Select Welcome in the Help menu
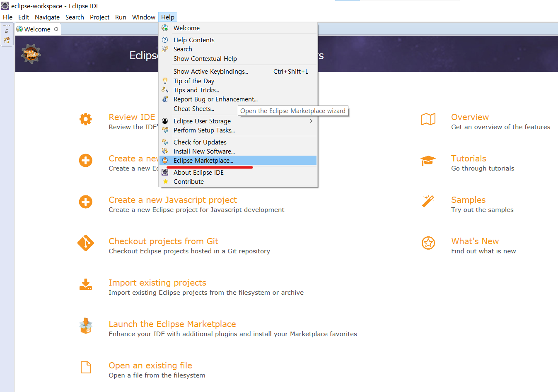Image resolution: width=558 pixels, height=392 pixels. coord(238,28)
